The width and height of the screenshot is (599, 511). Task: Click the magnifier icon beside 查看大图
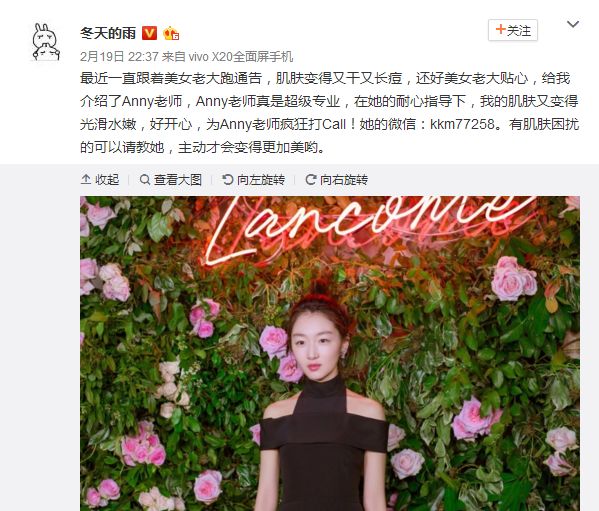(145, 179)
